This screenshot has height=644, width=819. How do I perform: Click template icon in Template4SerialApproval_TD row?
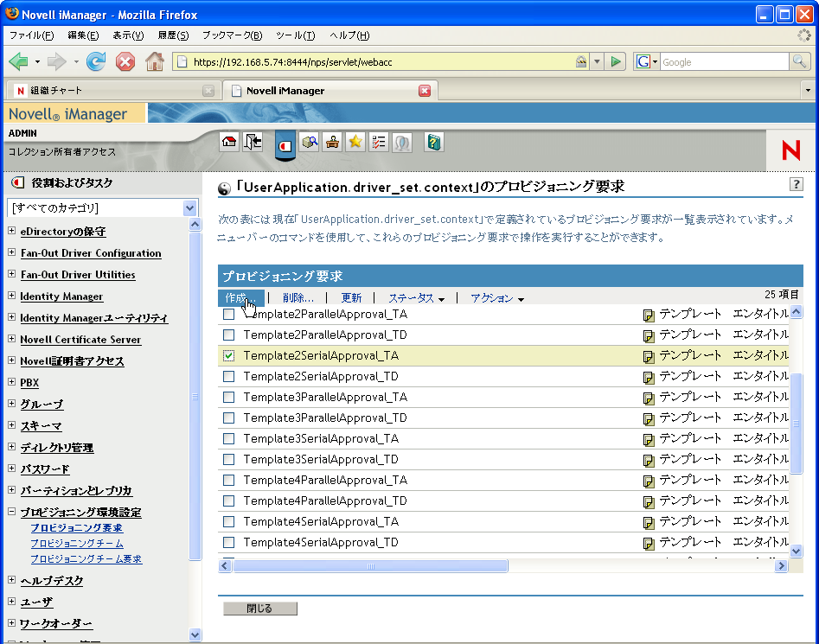click(x=649, y=544)
